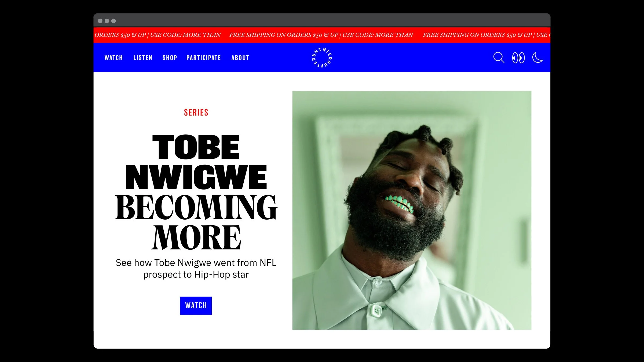
Task: Open the search magnifier icon
Action: click(x=499, y=58)
